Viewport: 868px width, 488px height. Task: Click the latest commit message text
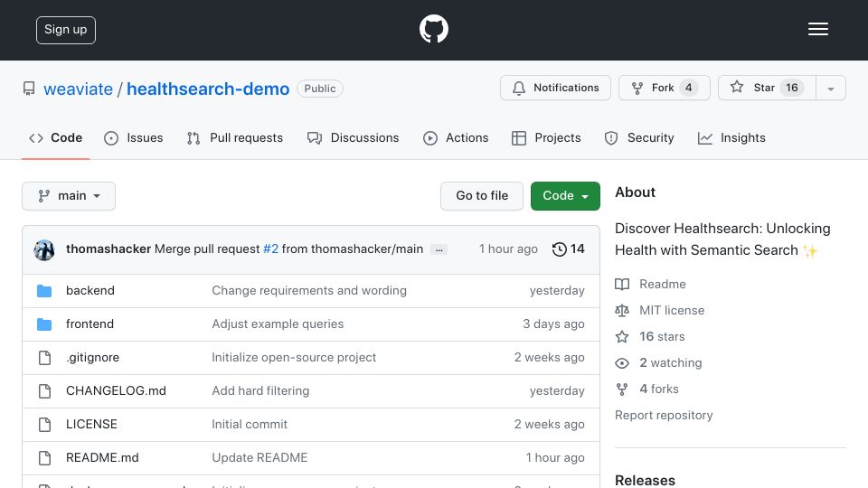[x=289, y=249]
